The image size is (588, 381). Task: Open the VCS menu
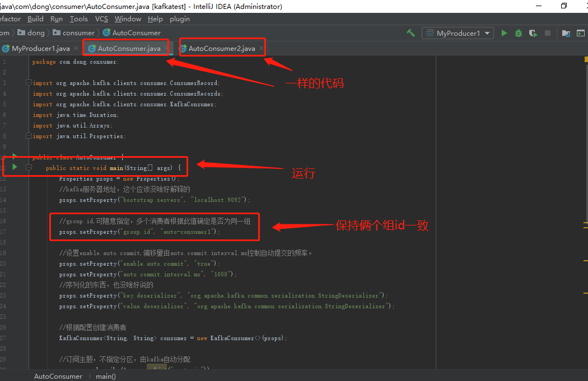(101, 18)
